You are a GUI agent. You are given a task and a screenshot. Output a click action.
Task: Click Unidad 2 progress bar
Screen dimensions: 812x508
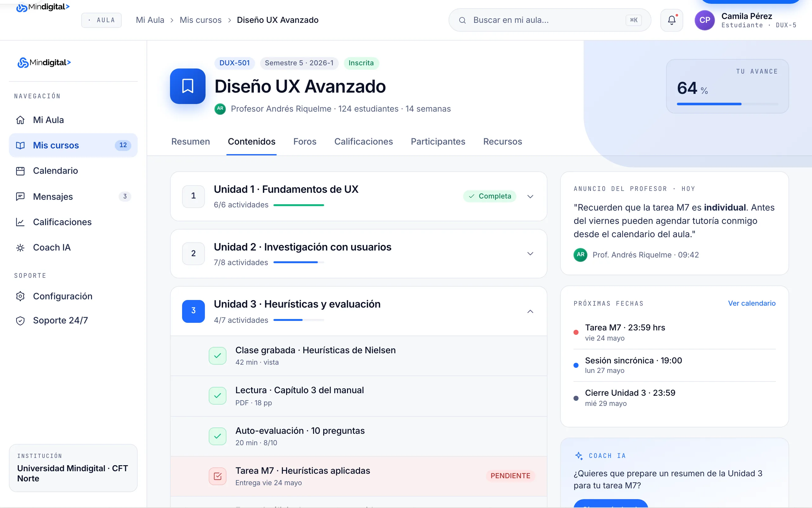coord(298,262)
